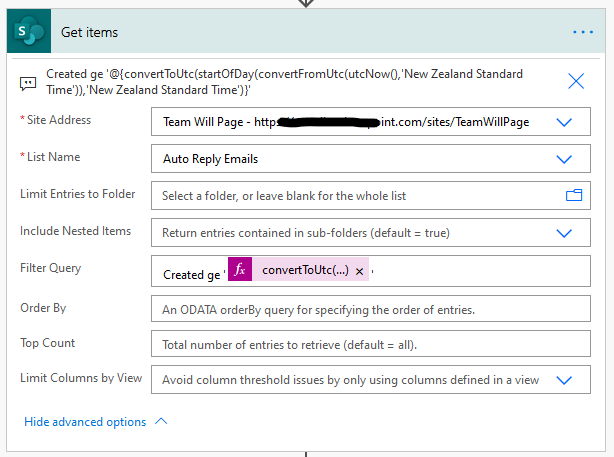Click the fx expression icon in Filter Query
The width and height of the screenshot is (614, 457).
tap(240, 270)
